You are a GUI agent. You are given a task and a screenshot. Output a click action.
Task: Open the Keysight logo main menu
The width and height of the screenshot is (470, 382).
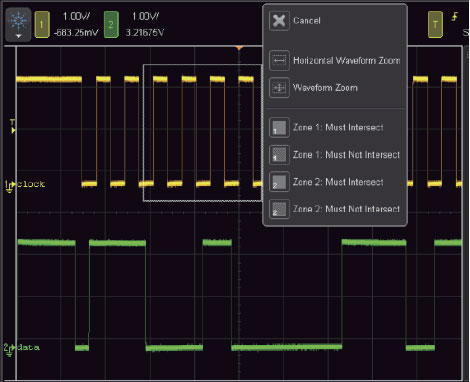19,24
